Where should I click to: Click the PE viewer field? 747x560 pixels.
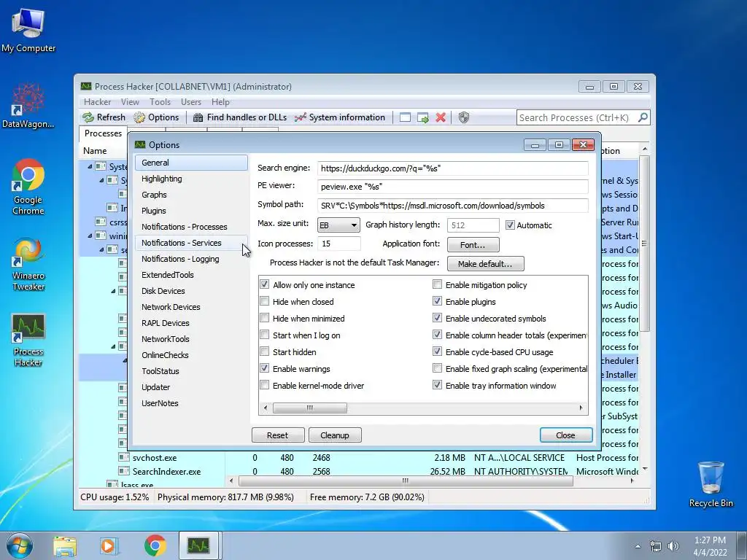(452, 187)
